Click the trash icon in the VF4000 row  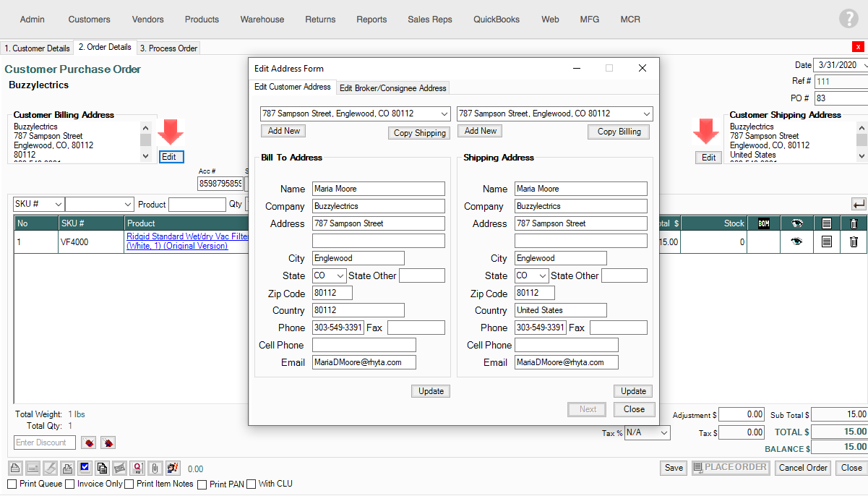854,242
